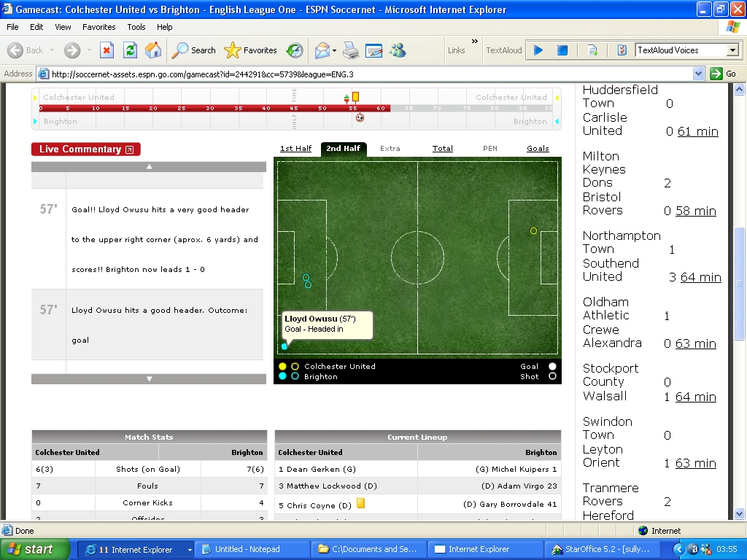This screenshot has width=747, height=560.
Task: Switch to the Goals tab
Action: (x=538, y=149)
